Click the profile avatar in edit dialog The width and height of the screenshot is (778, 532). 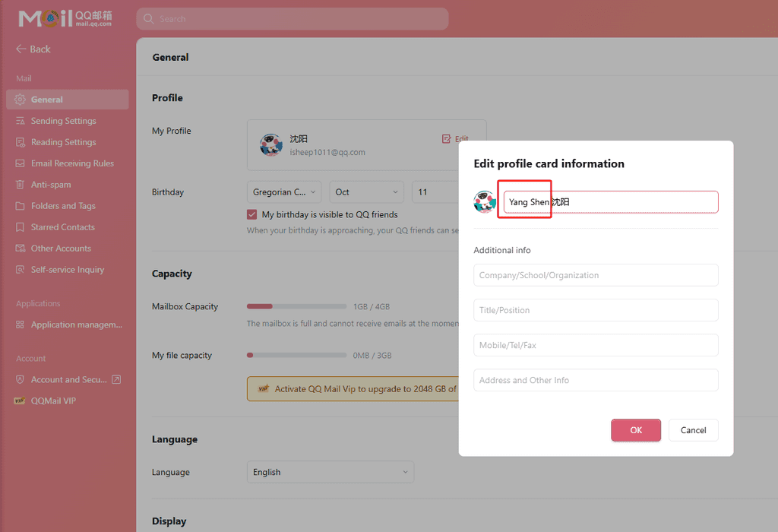pos(485,202)
